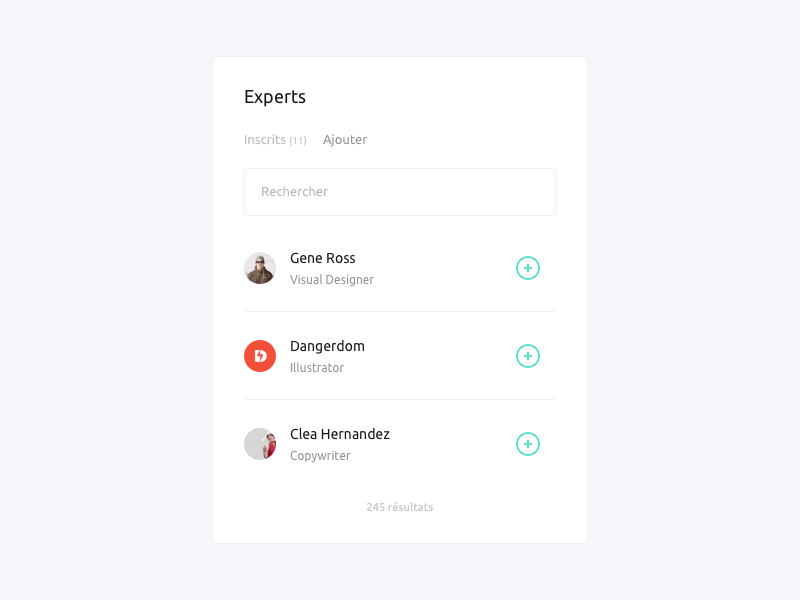Open the Gene Ross name link
Viewport: 800px width, 600px height.
(322, 258)
